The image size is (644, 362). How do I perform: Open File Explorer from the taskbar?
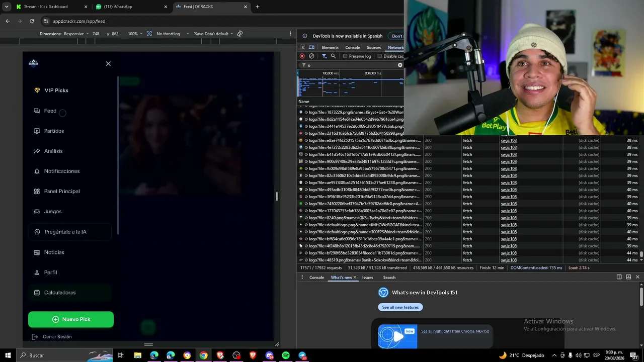click(137, 355)
